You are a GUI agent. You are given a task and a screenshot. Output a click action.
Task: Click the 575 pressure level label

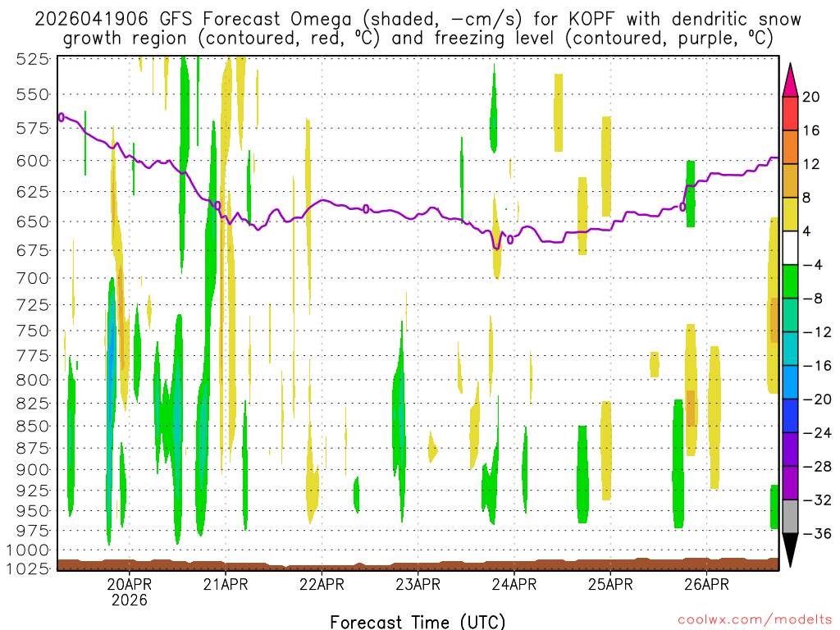tap(33, 129)
